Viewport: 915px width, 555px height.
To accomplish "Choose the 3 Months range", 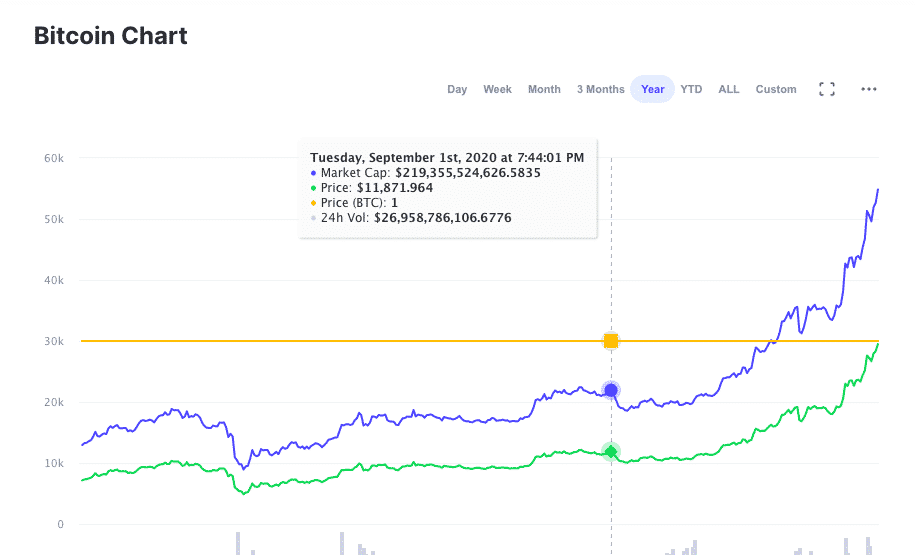I will 600,89.
